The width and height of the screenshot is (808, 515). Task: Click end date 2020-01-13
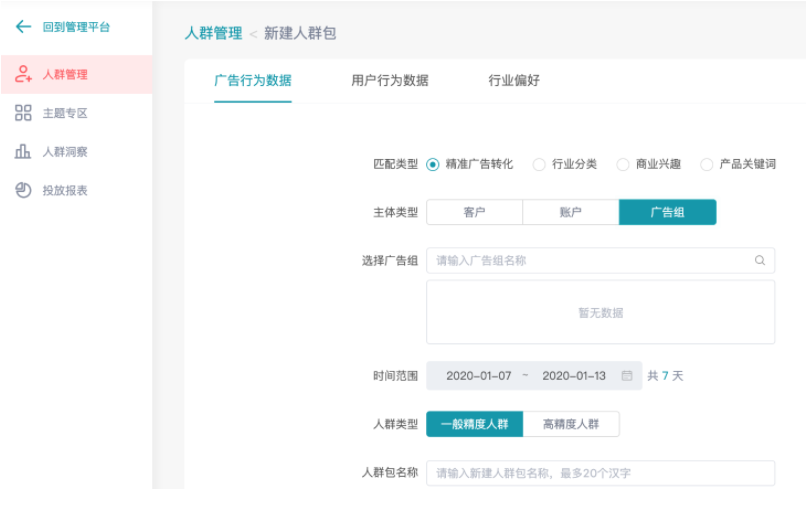[x=574, y=376]
